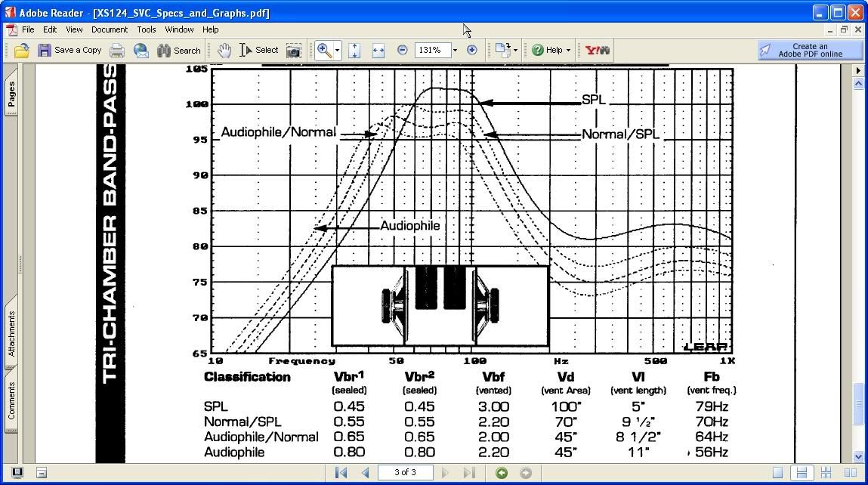Activate the Zoom In magnifier tool
Screen dimensions: 868x485
323,50
